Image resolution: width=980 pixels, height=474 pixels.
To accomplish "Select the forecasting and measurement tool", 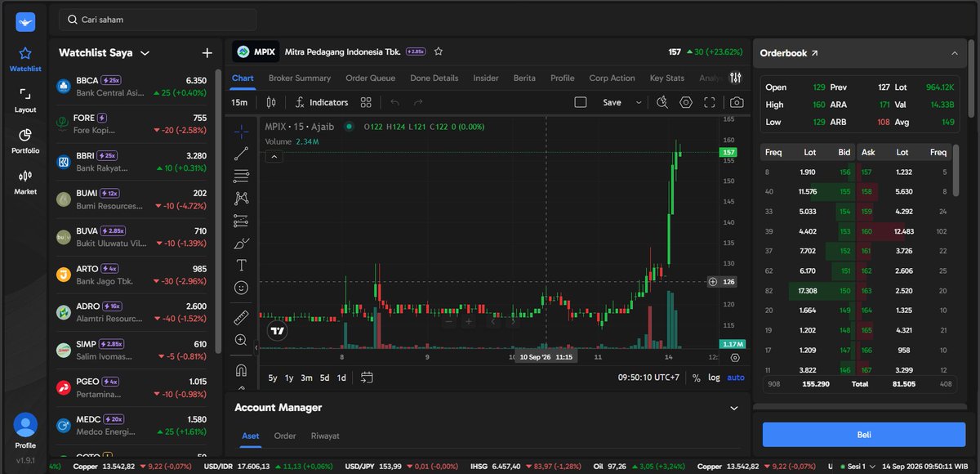I will [x=241, y=221].
